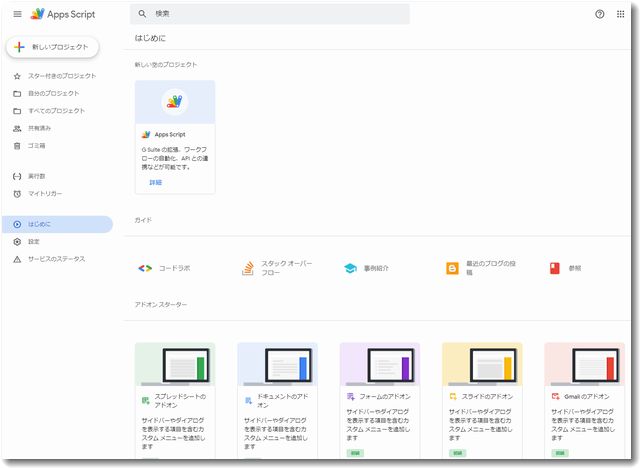Click the Gmail のアドオン title text
The height and width of the screenshot is (468, 640).
pyautogui.click(x=587, y=397)
